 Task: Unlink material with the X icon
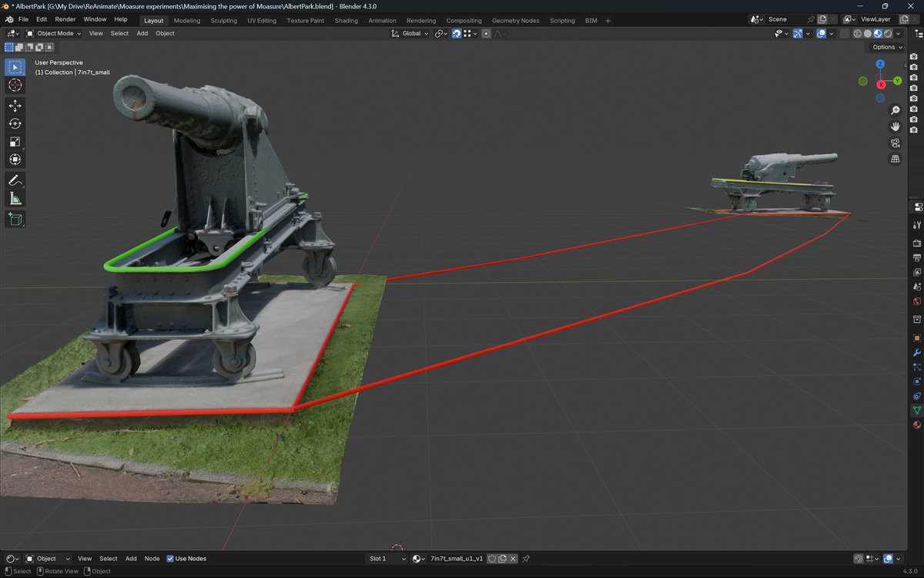coord(513,559)
